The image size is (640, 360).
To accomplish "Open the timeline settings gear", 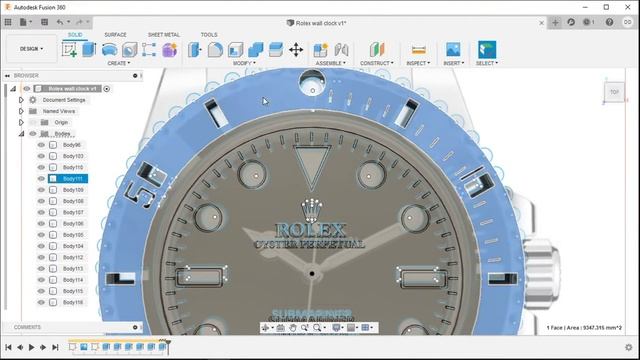I will pyautogui.click(x=629, y=347).
